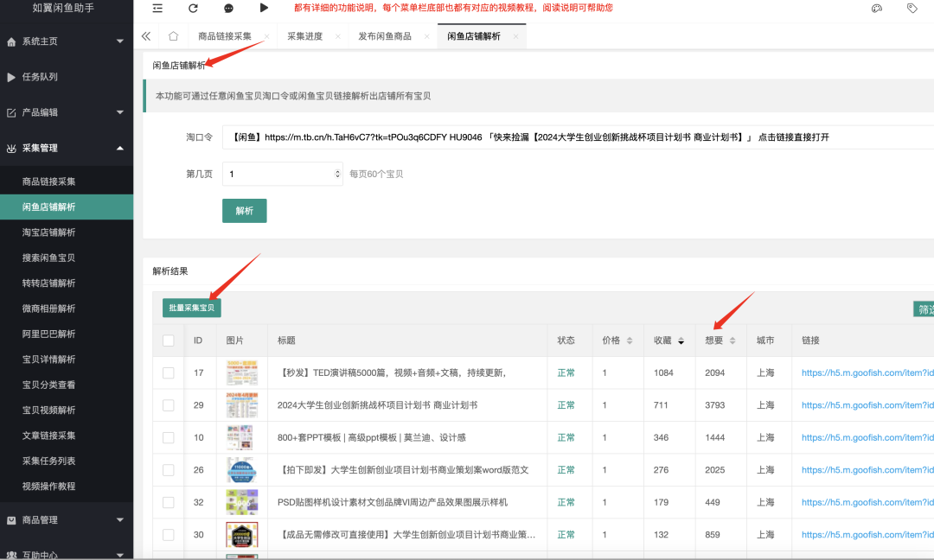This screenshot has height=560, width=934.
Task: Click the 批量采集宝贝 button
Action: pos(191,307)
